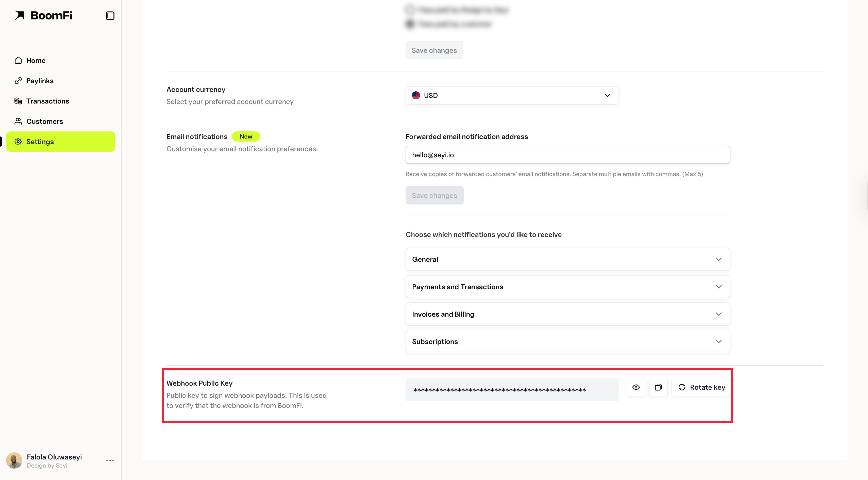
Task: Click the Paylinks link icon
Action: [18, 81]
